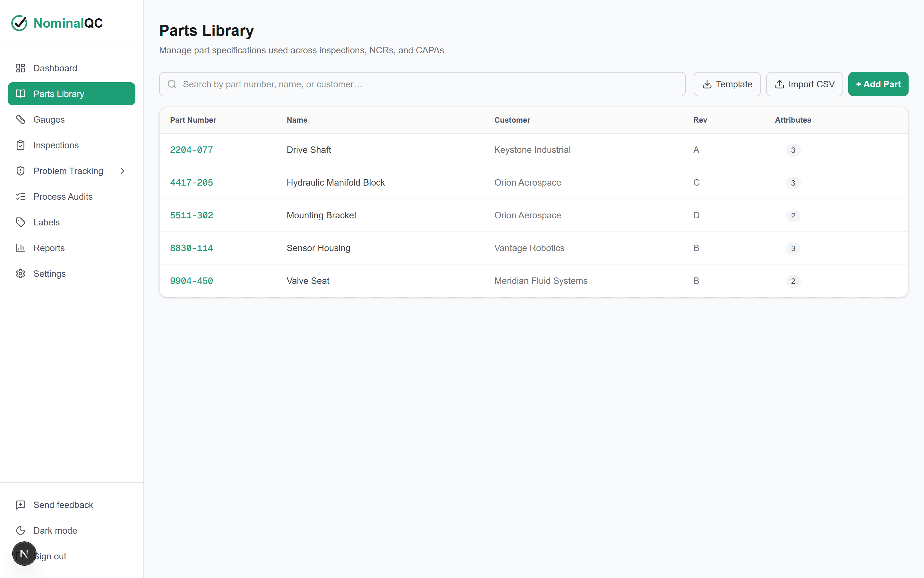Click Rev C of Hydraulic Manifold Block
This screenshot has width=924, height=578.
696,182
